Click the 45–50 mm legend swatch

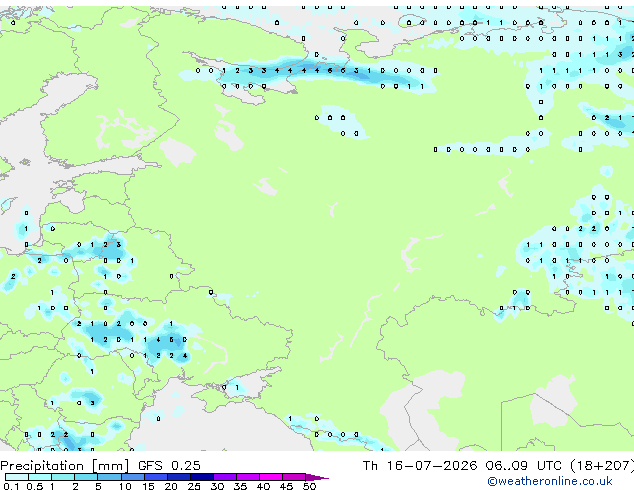click(x=294, y=477)
